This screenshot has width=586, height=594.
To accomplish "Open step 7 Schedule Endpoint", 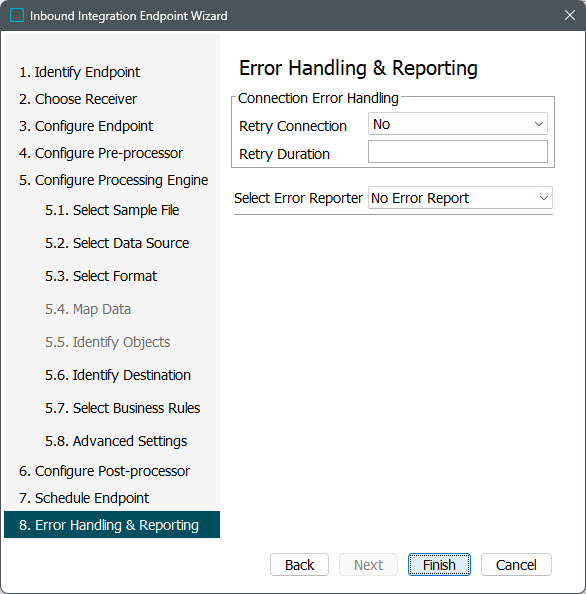I will [84, 498].
